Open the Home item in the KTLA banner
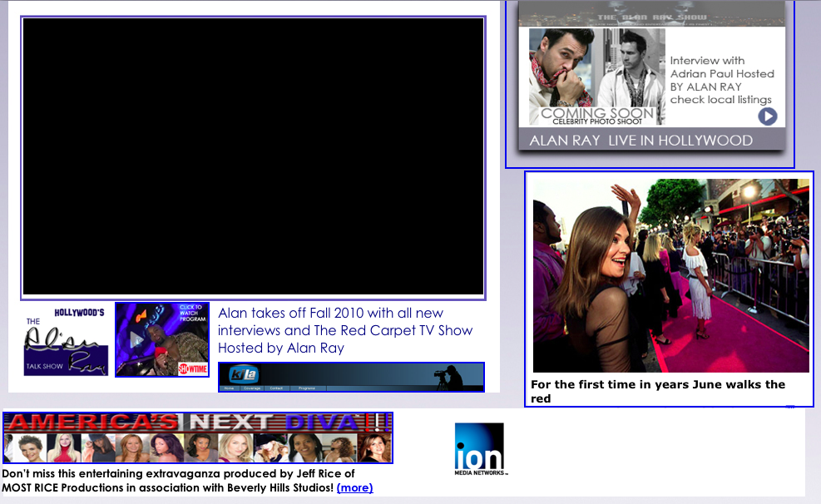This screenshot has width=821, height=504. (x=230, y=388)
